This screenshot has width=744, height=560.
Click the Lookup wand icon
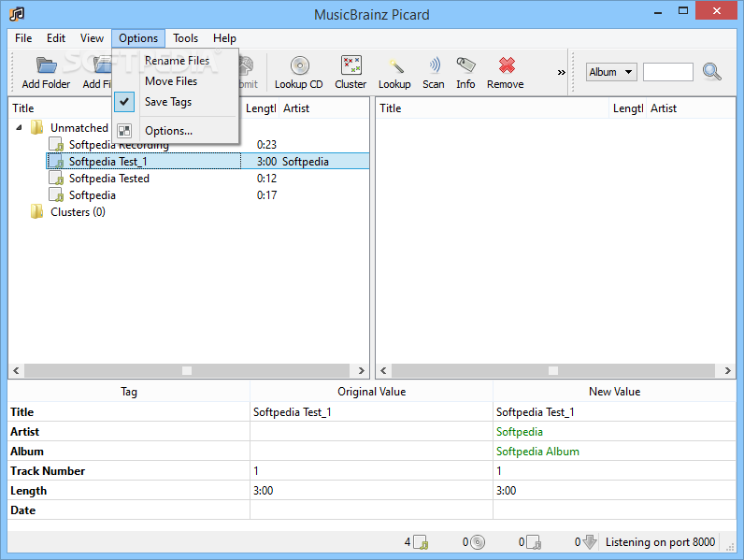click(x=395, y=65)
